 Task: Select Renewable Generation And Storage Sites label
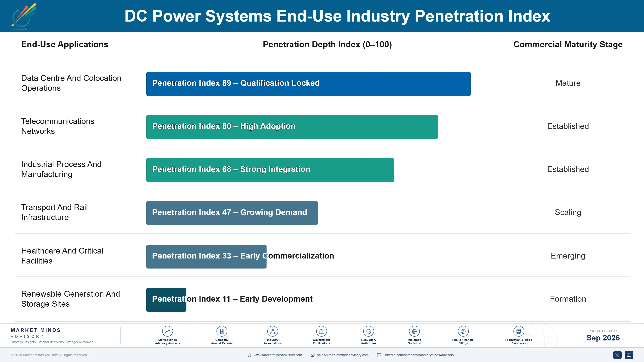click(70, 299)
